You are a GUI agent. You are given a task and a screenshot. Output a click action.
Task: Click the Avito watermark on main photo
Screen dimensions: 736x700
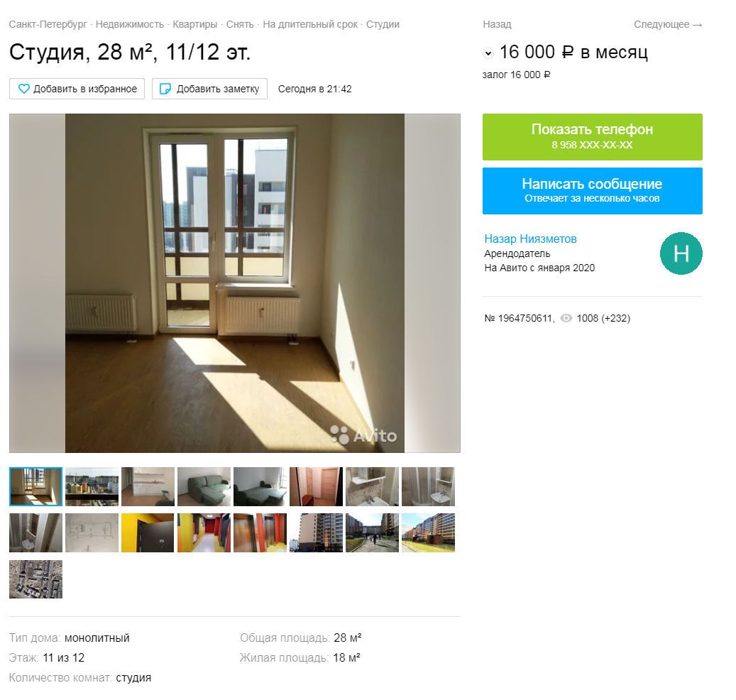pos(364,434)
